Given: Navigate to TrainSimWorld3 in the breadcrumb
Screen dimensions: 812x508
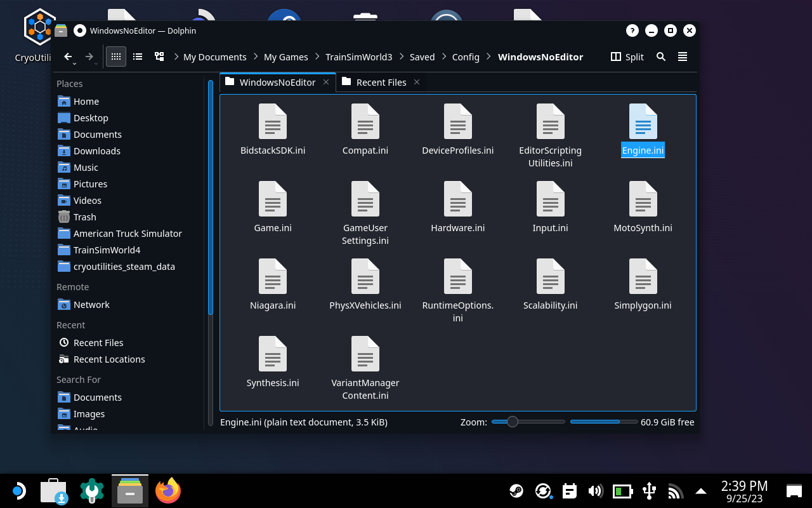Looking at the screenshot, I should coord(358,57).
